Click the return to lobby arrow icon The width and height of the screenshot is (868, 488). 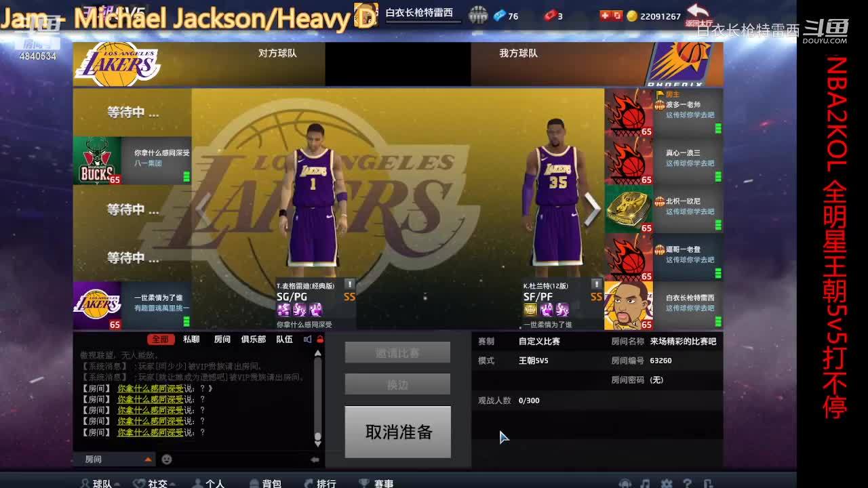tap(698, 11)
